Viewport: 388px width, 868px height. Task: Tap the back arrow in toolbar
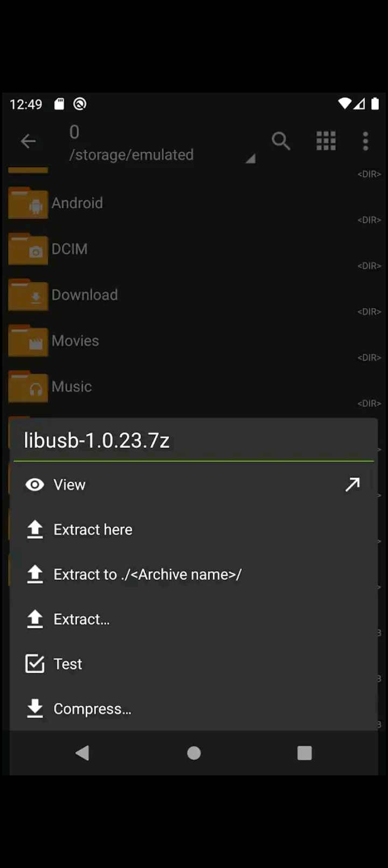[28, 142]
